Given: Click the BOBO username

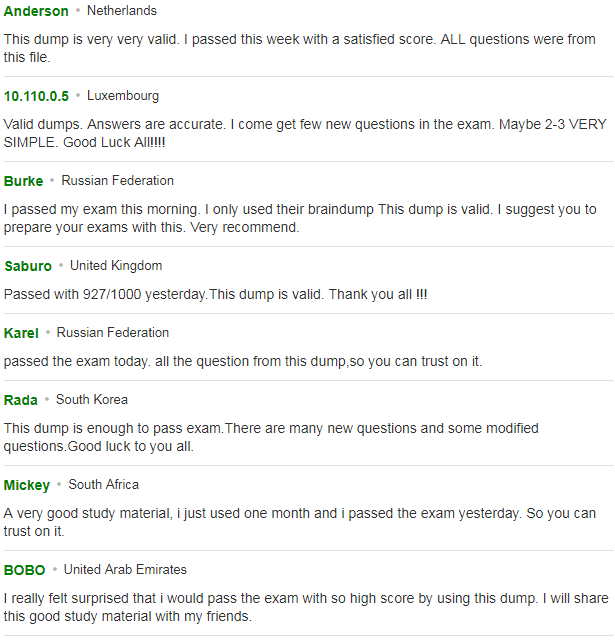Looking at the screenshot, I should point(24,570).
